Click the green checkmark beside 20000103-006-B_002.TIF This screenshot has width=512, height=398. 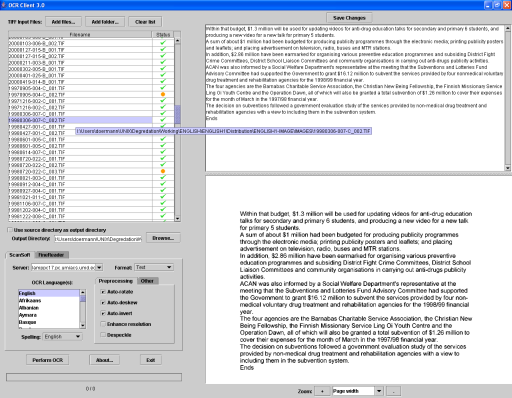pyautogui.click(x=163, y=43)
